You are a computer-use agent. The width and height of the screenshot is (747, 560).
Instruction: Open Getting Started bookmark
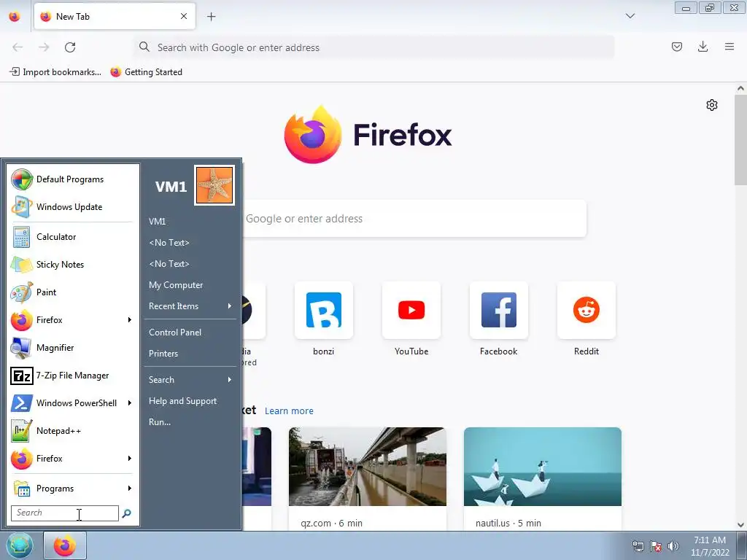[x=146, y=72]
